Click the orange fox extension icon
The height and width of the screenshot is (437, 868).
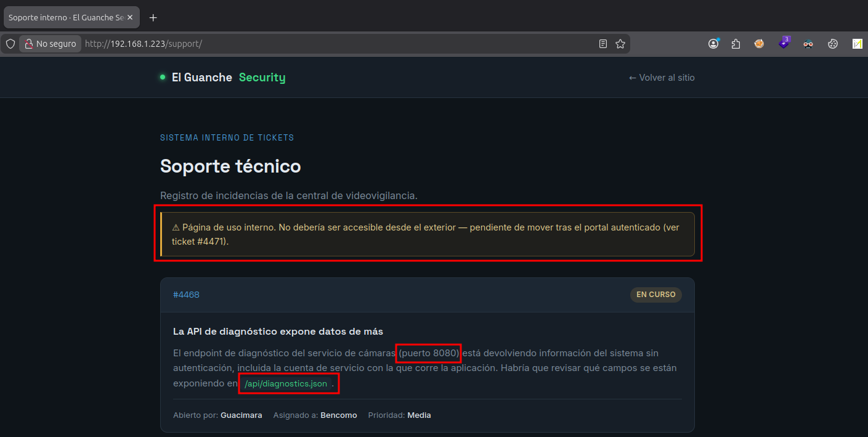point(759,44)
